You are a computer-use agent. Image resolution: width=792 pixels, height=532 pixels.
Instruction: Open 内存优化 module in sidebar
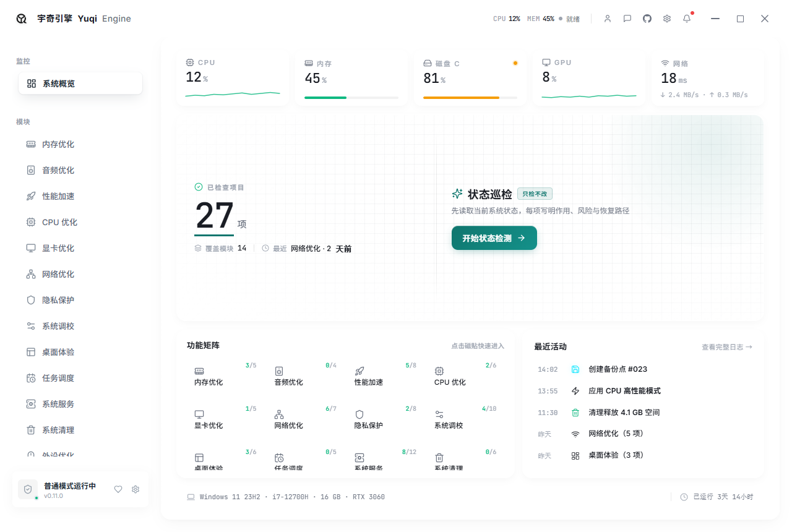(x=80, y=144)
